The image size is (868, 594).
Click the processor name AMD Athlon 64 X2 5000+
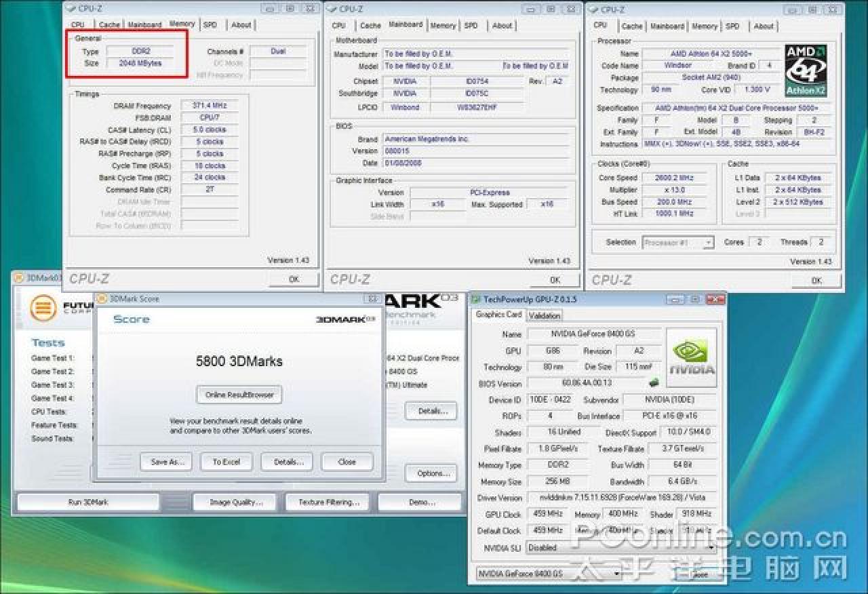pos(711,54)
